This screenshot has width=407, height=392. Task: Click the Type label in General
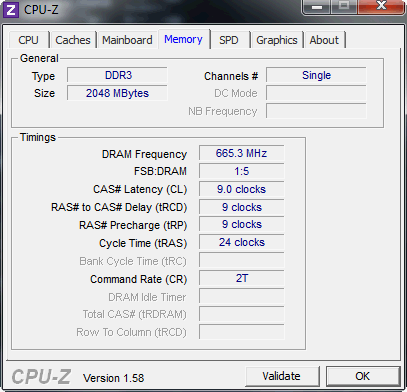tap(43, 77)
